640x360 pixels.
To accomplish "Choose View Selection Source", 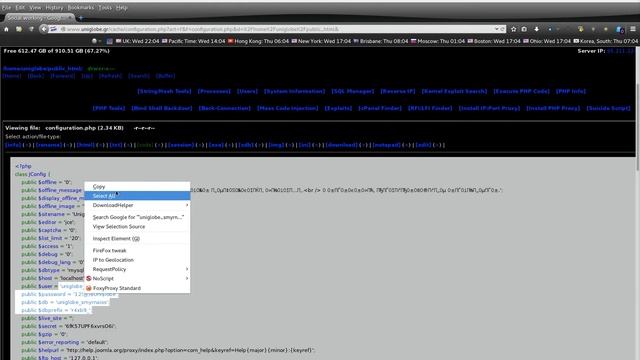I will [137, 227].
